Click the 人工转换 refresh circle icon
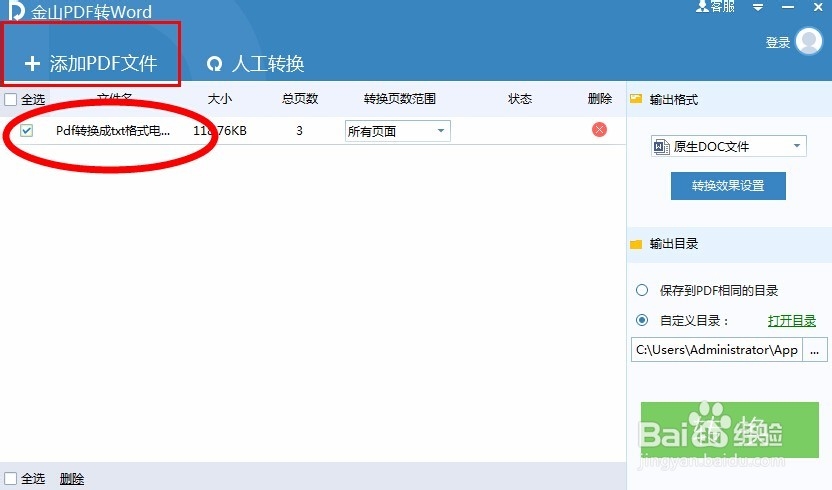The height and width of the screenshot is (490, 832). (x=214, y=64)
